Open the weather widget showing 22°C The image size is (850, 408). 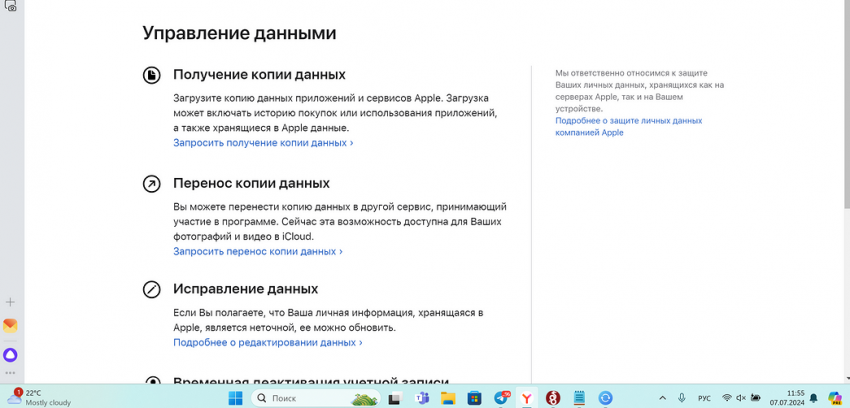pyautogui.click(x=40, y=398)
